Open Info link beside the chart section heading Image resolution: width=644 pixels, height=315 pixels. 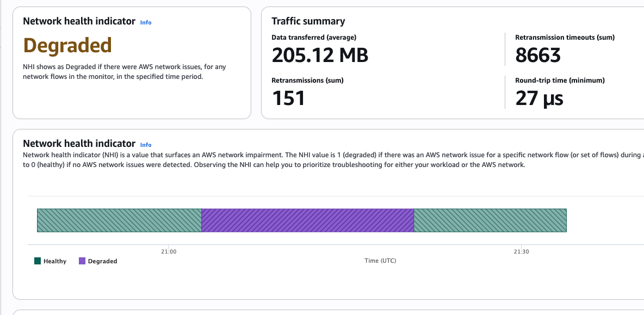pos(146,145)
